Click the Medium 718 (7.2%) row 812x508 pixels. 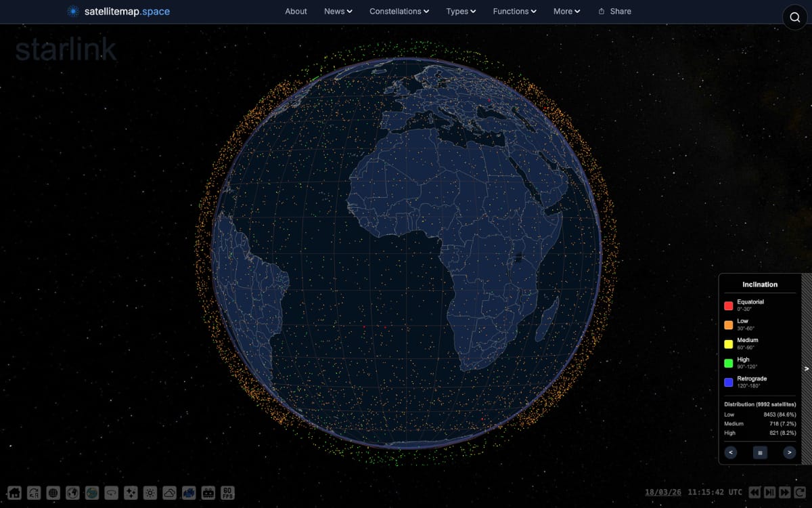[760, 423]
